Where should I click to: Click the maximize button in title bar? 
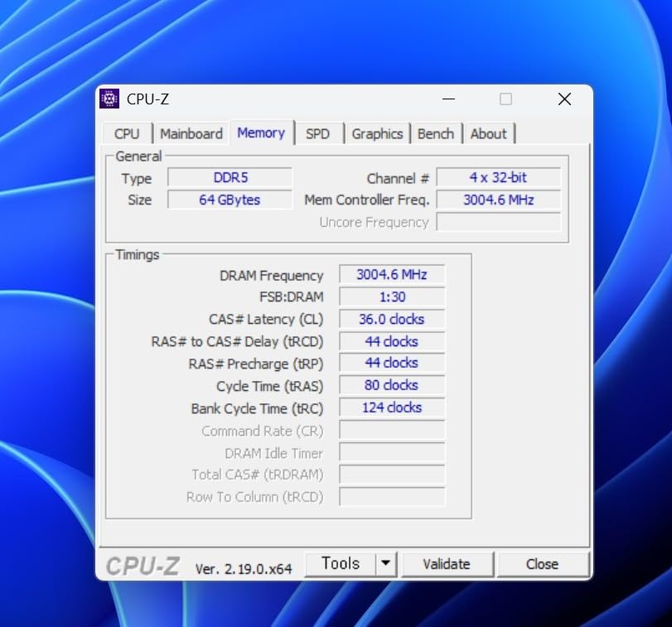[505, 99]
